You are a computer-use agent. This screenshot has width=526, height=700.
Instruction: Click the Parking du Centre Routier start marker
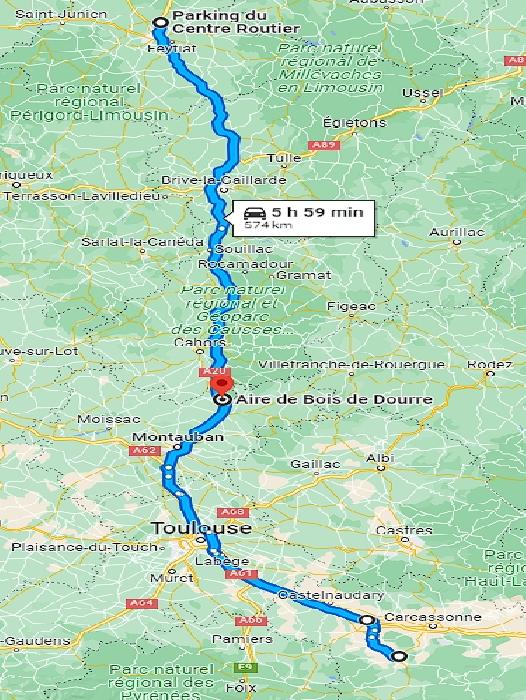click(x=159, y=22)
